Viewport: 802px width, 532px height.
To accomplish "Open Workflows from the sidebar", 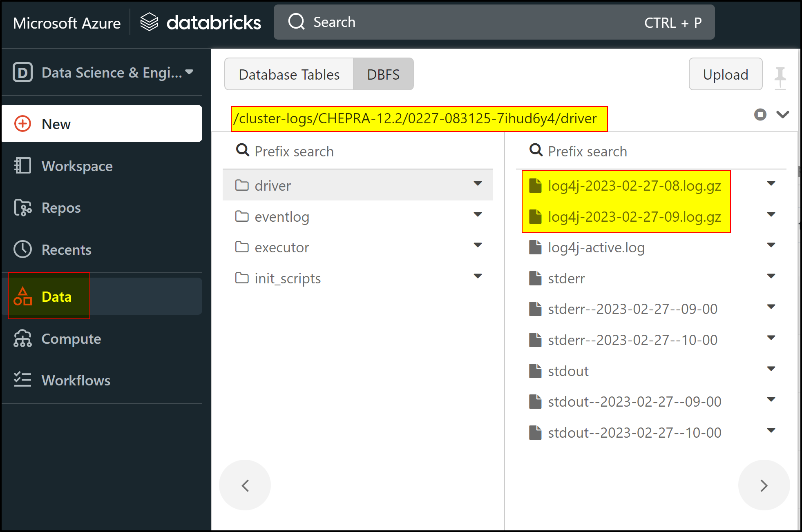I will point(76,380).
